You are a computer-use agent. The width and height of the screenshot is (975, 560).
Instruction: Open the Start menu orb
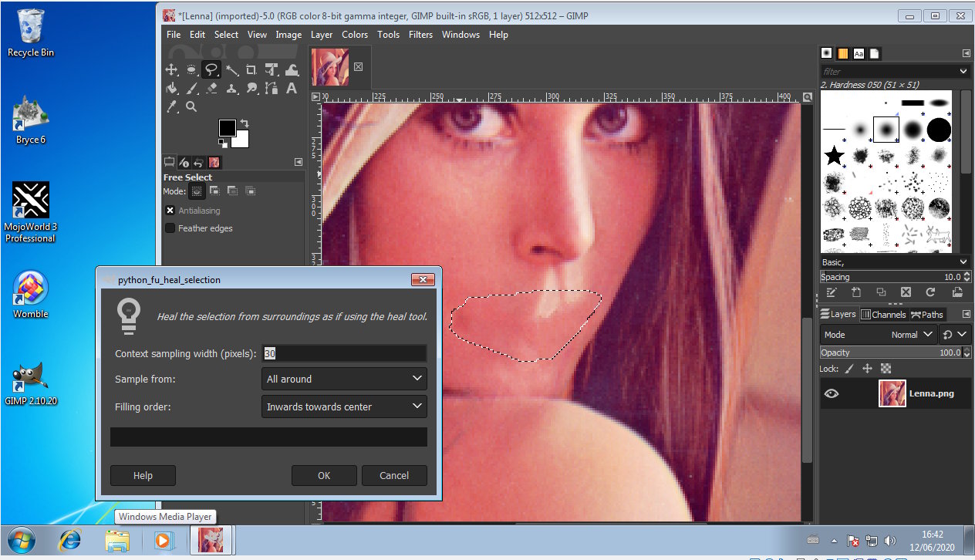[x=21, y=540]
